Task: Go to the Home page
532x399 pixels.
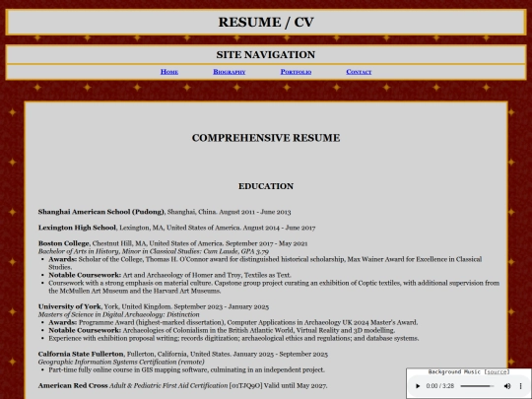Action: coord(169,72)
